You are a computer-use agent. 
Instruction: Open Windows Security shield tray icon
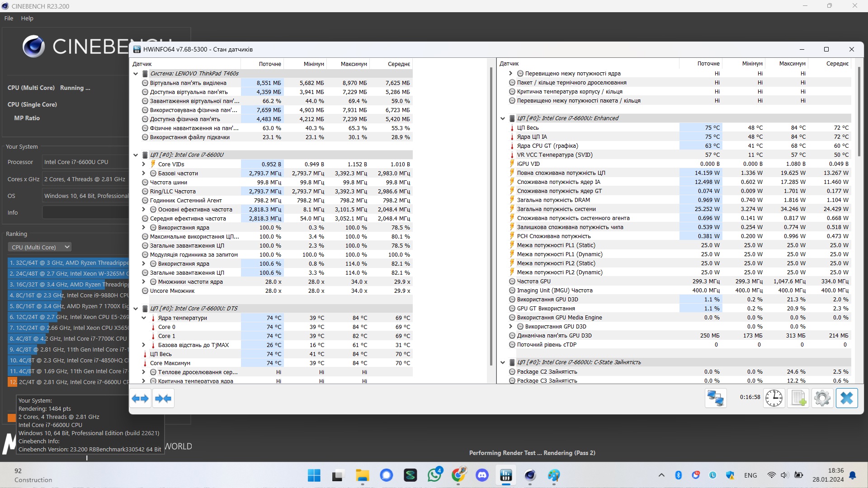(x=730, y=475)
